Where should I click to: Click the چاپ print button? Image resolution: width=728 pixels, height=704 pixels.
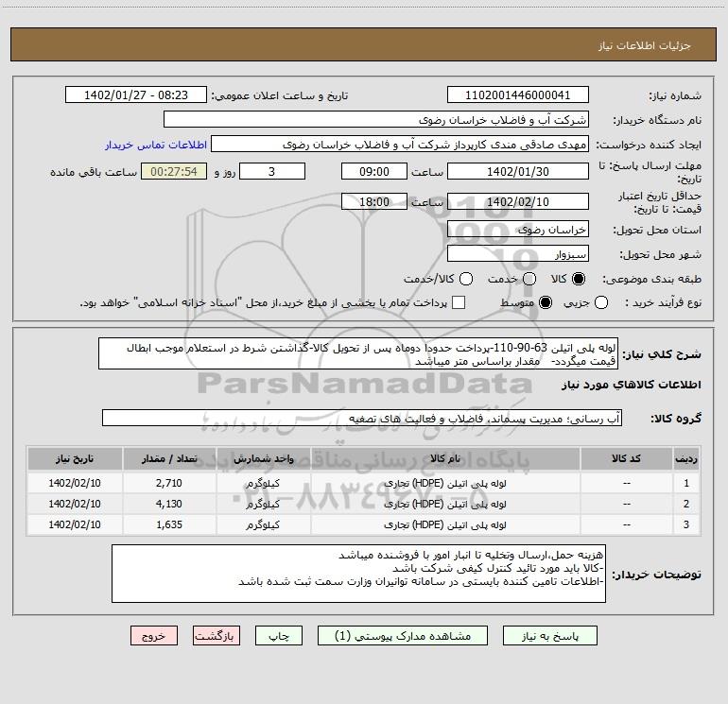click(x=279, y=636)
